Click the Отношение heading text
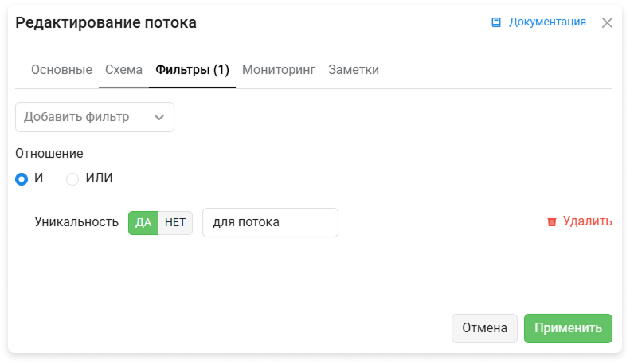This screenshot has width=630, height=364. (49, 154)
